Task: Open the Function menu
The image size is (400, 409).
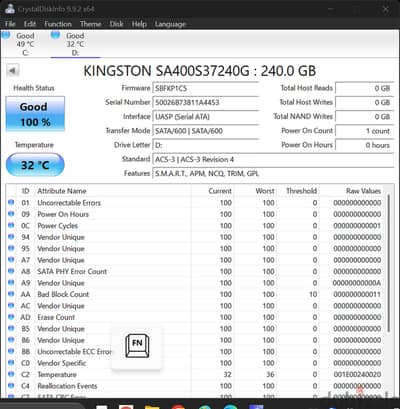Action: point(58,24)
